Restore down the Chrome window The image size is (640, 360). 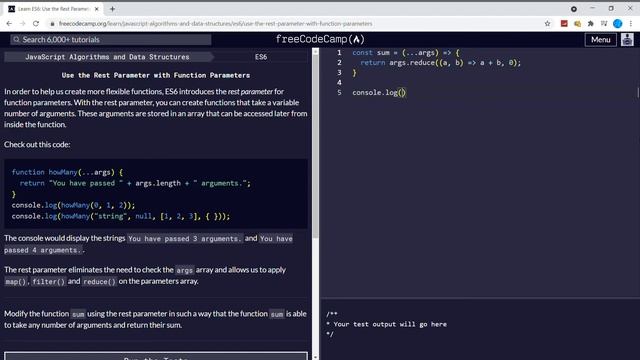(x=611, y=9)
